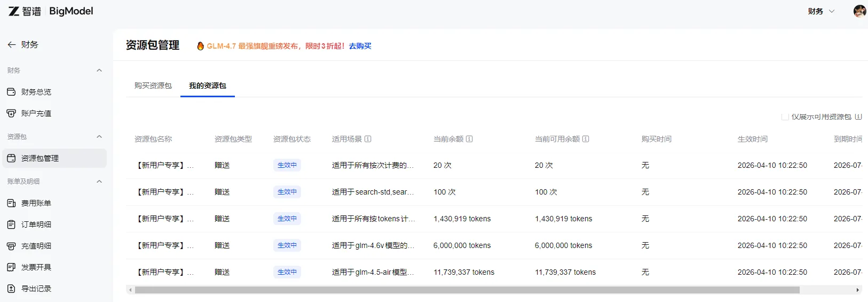Open 财务总览 wallet icon
Viewport: 868px width, 302px height.
(x=11, y=92)
